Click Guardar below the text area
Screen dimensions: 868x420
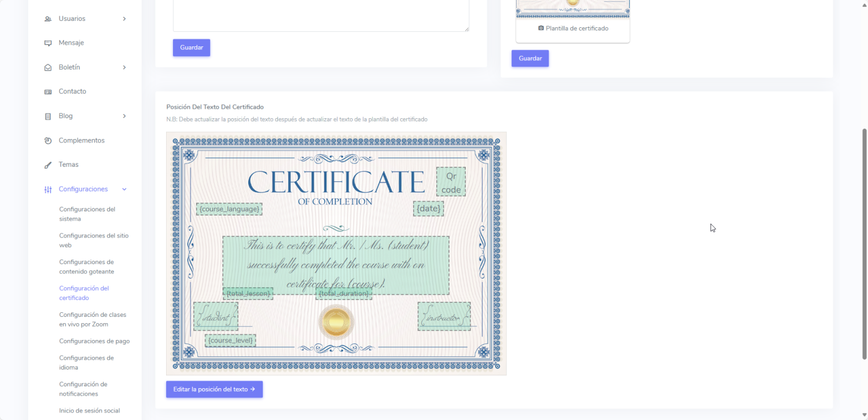pos(192,48)
